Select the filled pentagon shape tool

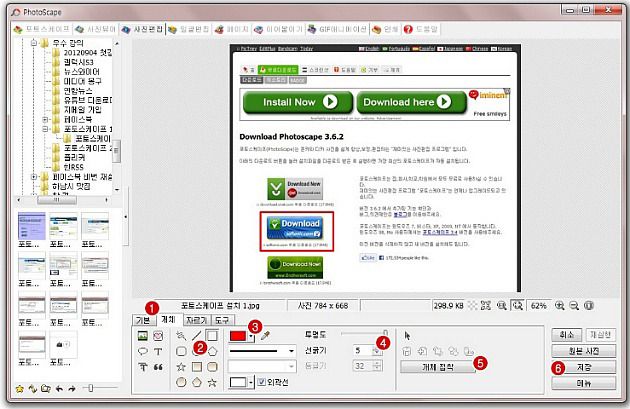(196, 382)
